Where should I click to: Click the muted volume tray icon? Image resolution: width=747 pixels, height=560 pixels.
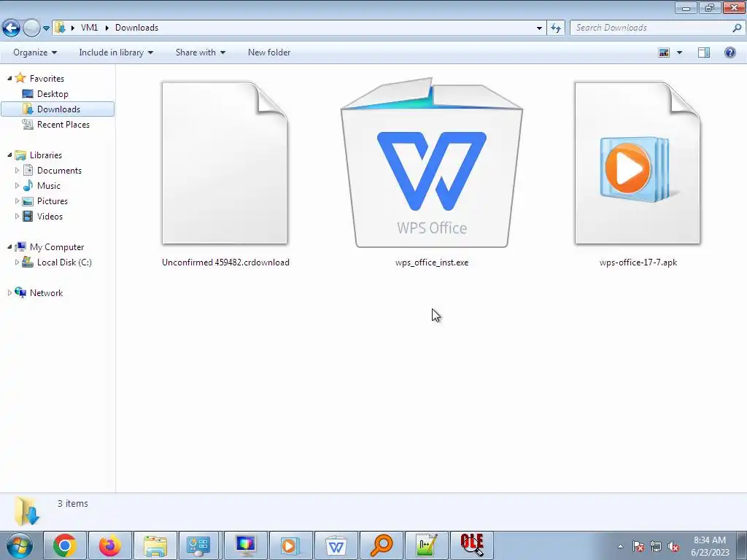pos(673,546)
